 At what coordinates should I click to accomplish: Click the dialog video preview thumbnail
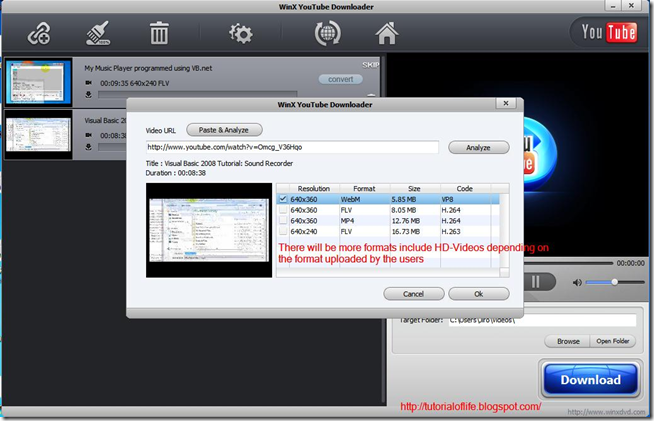pyautogui.click(x=209, y=230)
